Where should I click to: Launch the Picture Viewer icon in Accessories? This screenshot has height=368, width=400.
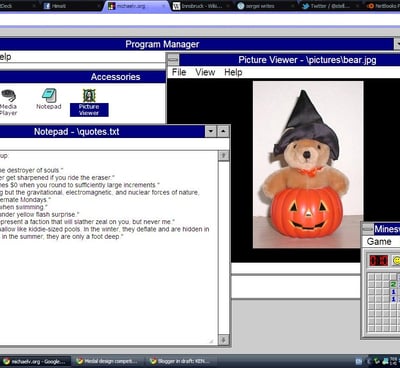89,102
